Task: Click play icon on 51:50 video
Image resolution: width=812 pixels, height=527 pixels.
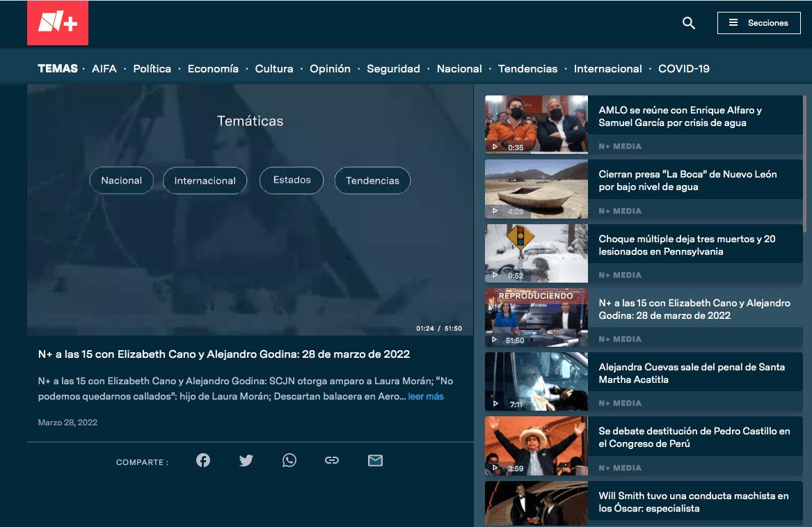Action: coord(495,340)
